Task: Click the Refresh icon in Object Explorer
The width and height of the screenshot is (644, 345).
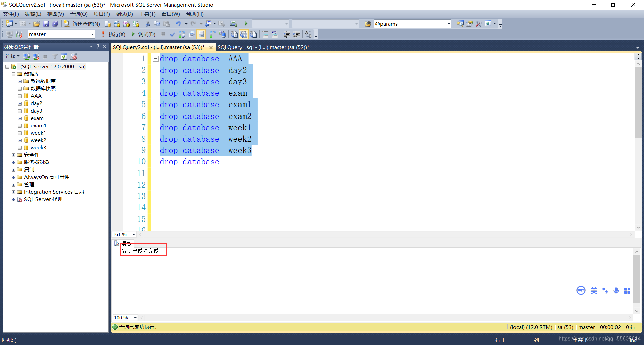Action: (x=64, y=56)
